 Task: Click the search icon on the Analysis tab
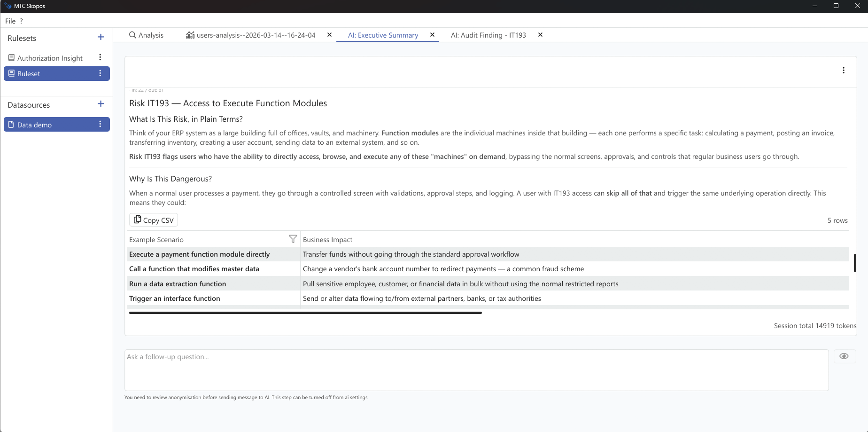(x=132, y=35)
